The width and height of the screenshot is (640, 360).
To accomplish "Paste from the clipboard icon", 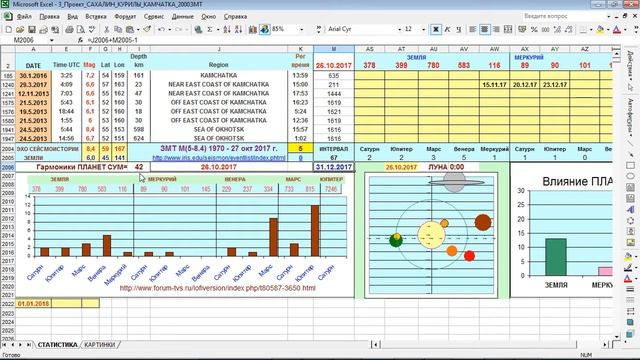I will 130,29.
